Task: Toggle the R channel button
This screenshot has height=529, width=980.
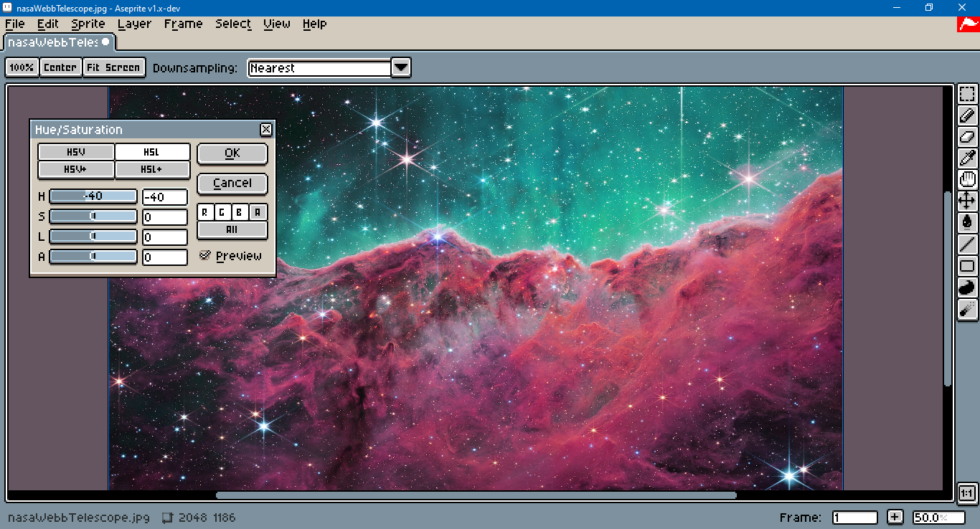Action: click(x=205, y=212)
